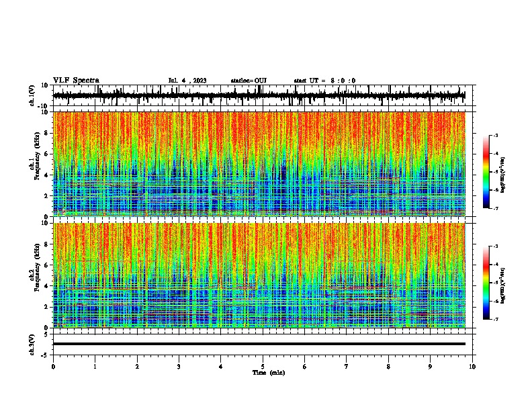Image resolution: width=532 pixels, height=411 pixels.
Task: Click the ch.1 voltage waveform trace
Action: [x=259, y=95]
